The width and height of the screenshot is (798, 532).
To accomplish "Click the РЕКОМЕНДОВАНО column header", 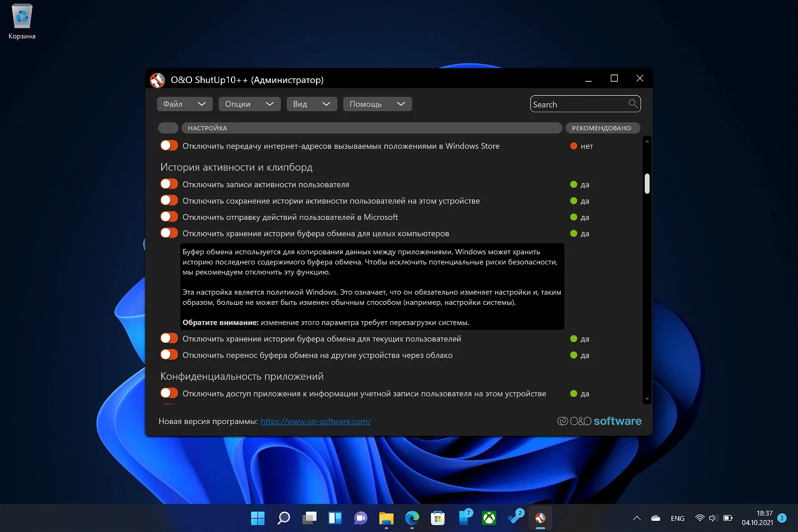I will (602, 128).
